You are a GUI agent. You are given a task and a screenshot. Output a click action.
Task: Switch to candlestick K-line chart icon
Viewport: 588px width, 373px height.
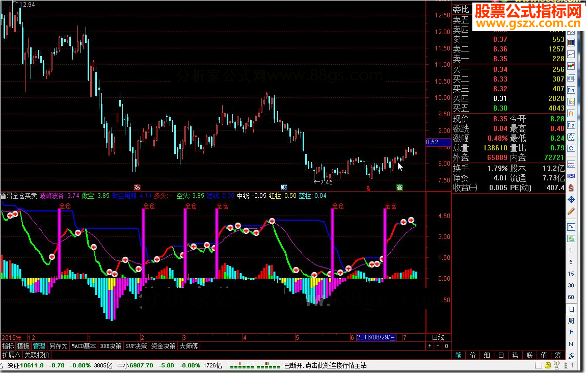571,66
